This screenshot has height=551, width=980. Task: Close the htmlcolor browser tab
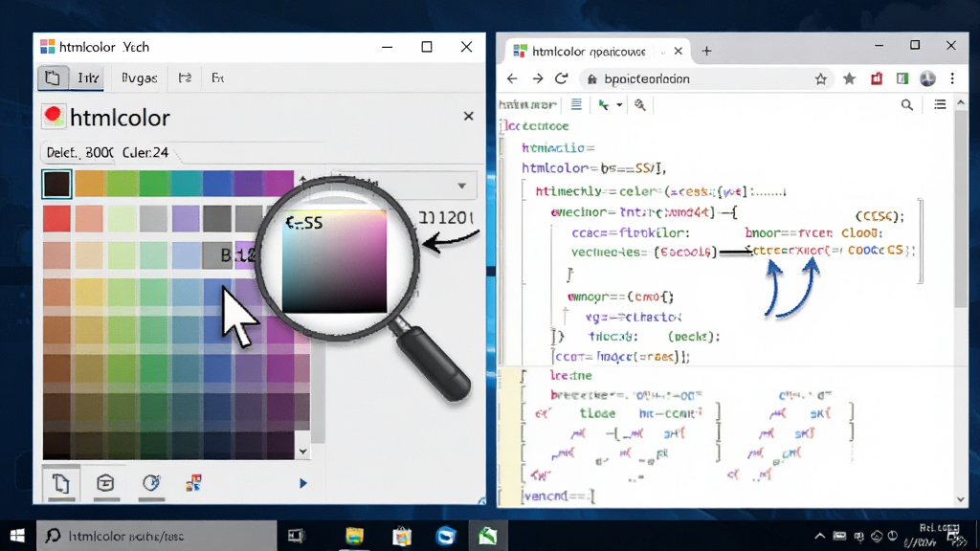(679, 52)
